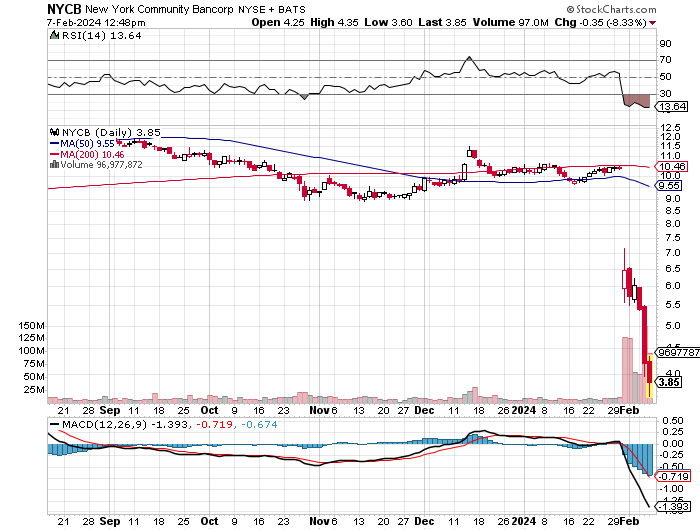Click the 150M volume scale label
The height and width of the screenshot is (530, 700).
point(31,326)
